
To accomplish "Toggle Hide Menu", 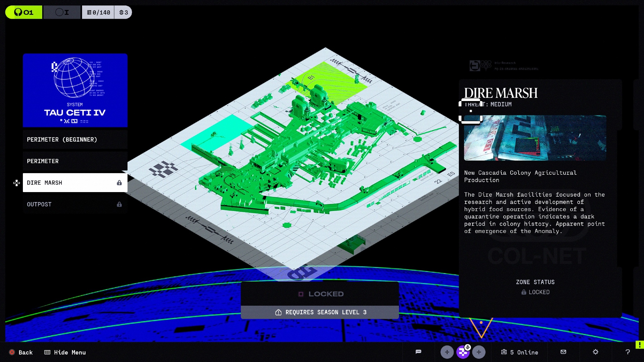I will click(65, 352).
